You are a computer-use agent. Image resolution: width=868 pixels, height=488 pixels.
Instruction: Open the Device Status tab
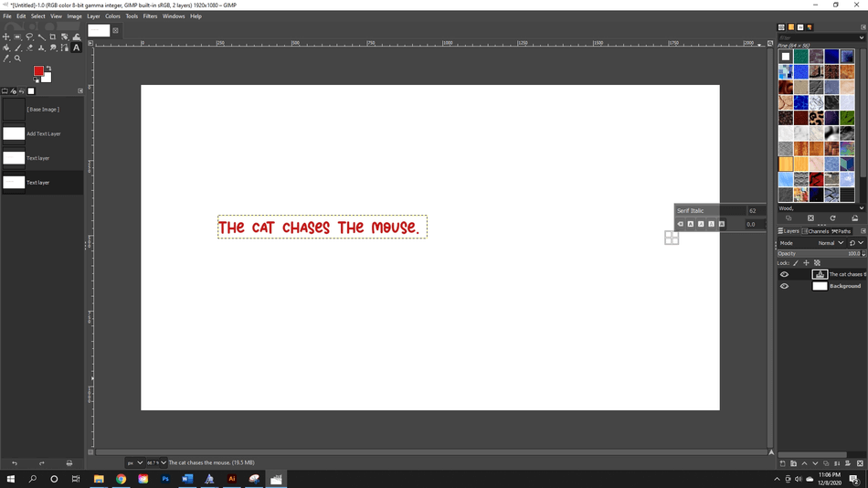pyautogui.click(x=14, y=90)
